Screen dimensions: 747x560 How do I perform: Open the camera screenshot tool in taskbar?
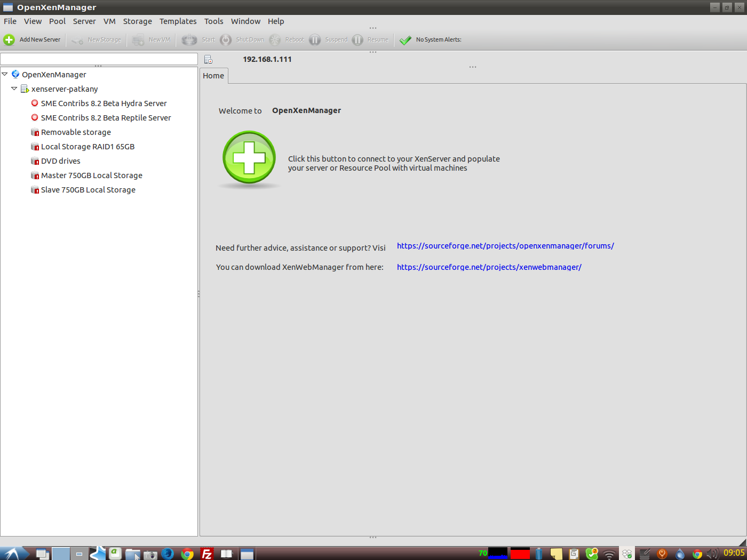(150, 555)
